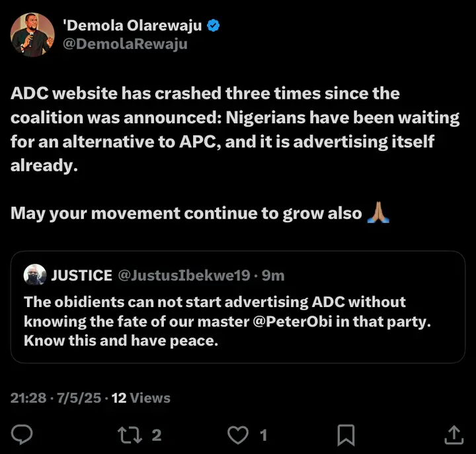Viewport: 476px width, 454px height.
Task: Reply to this tweet using the comment icon
Action: pos(24,434)
